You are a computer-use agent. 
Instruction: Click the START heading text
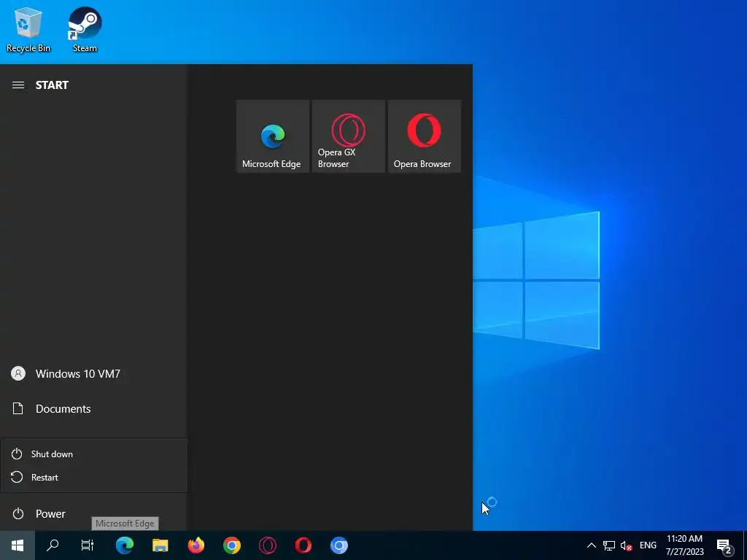pos(52,85)
